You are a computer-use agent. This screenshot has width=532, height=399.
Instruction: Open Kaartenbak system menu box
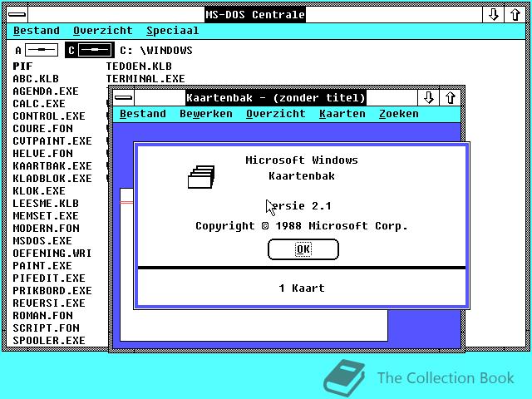coord(124,98)
